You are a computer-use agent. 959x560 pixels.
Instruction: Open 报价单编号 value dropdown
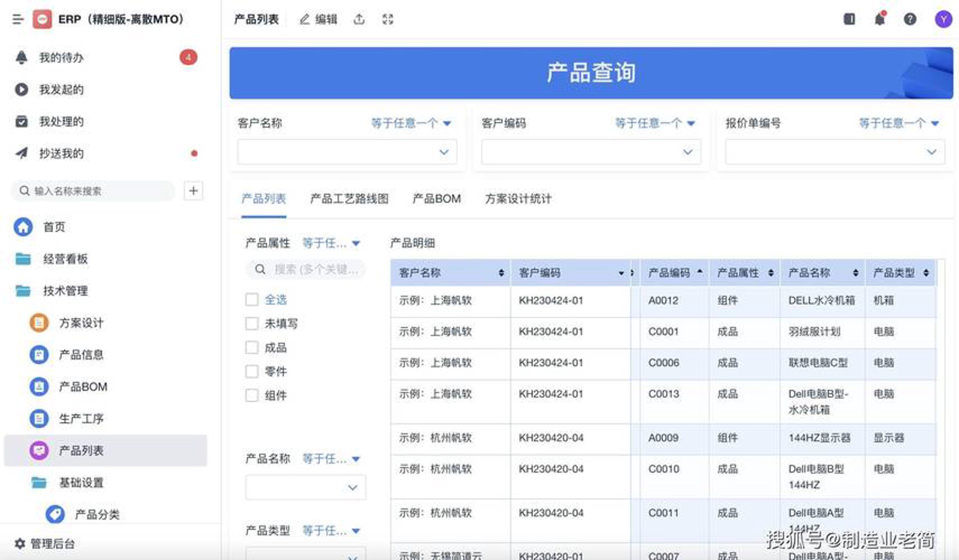[835, 152]
